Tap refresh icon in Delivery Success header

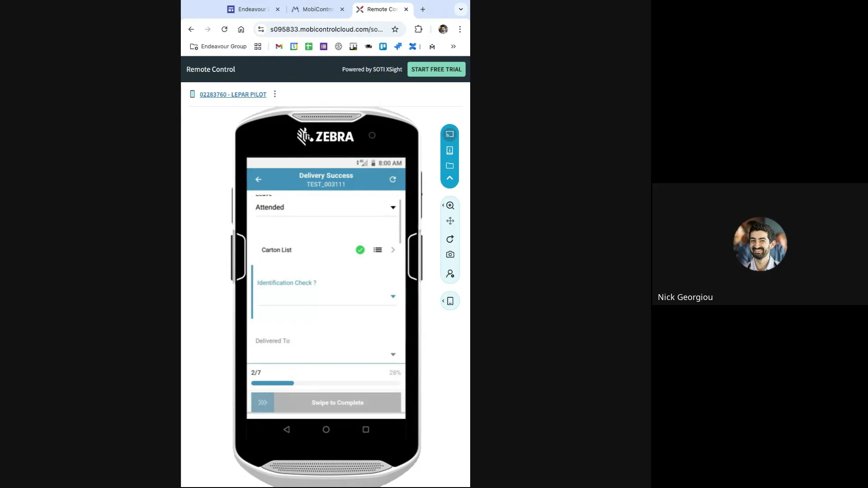point(393,179)
